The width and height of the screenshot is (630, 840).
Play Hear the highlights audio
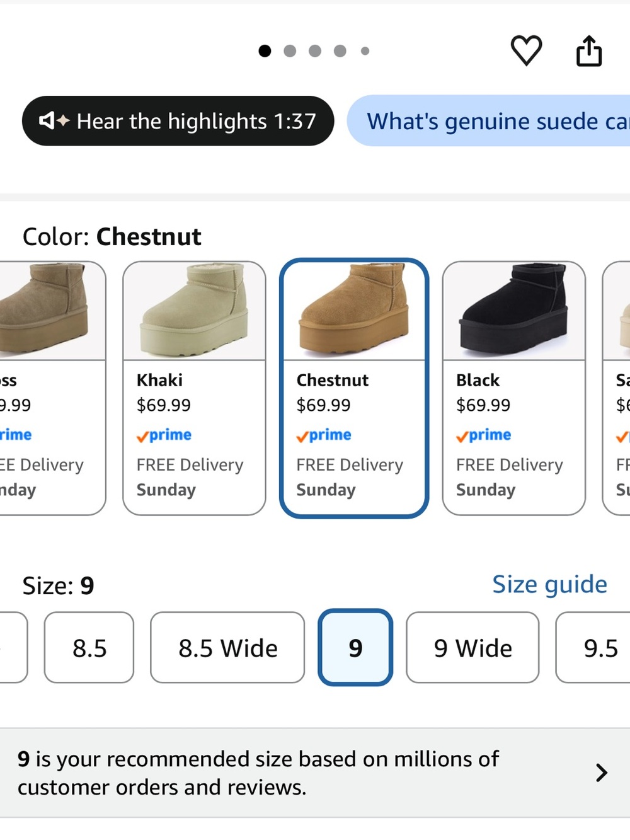(x=178, y=120)
